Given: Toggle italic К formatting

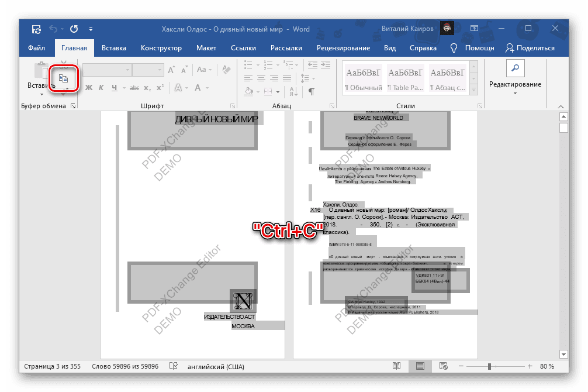Looking at the screenshot, I should tap(101, 88).
